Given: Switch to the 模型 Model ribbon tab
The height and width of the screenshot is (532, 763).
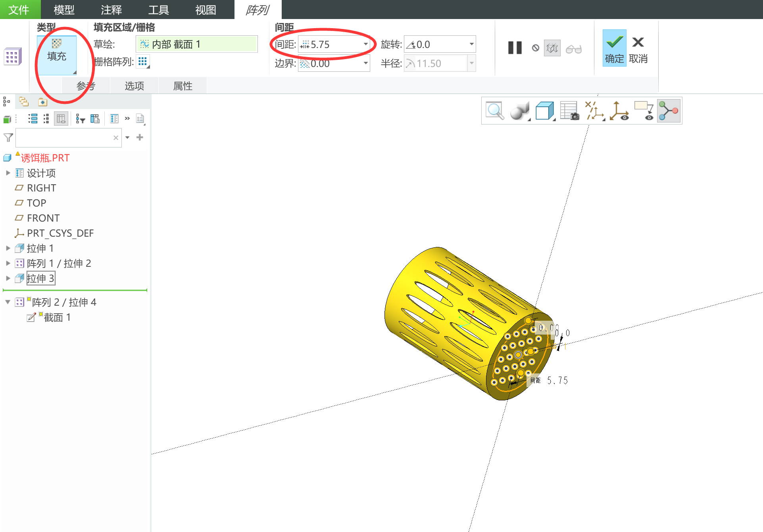Looking at the screenshot, I should coord(64,10).
